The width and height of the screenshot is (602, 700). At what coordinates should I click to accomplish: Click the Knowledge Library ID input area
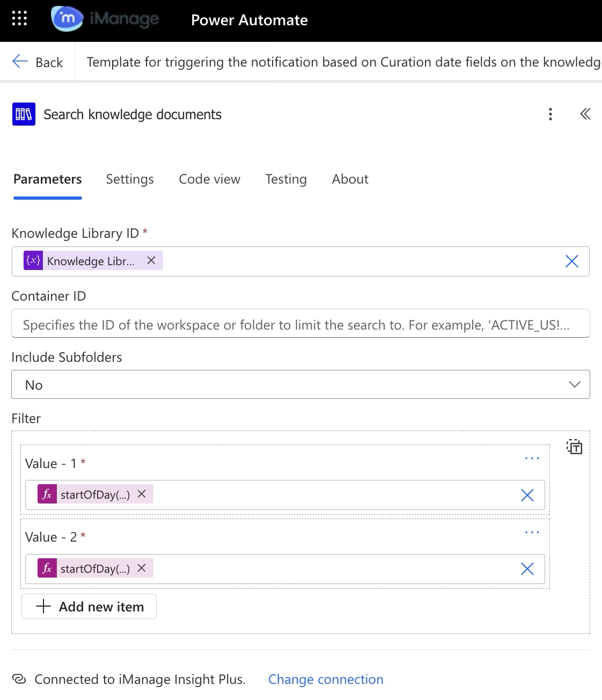pos(300,261)
